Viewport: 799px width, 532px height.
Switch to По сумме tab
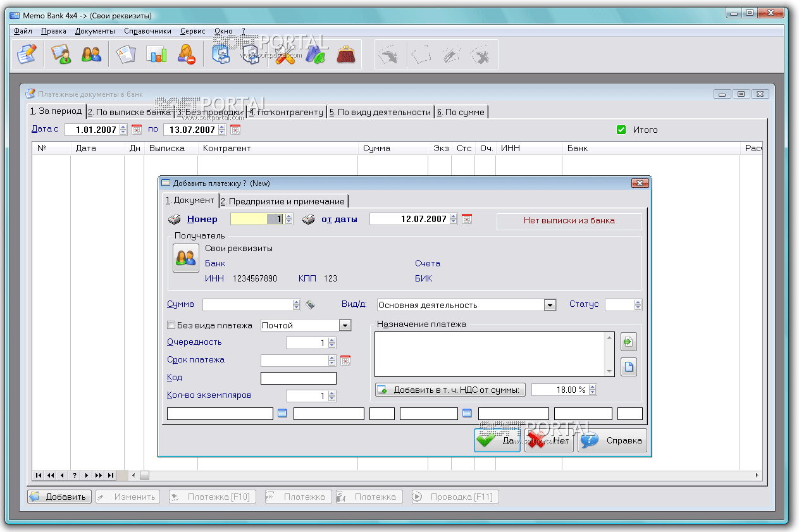pyautogui.click(x=461, y=112)
